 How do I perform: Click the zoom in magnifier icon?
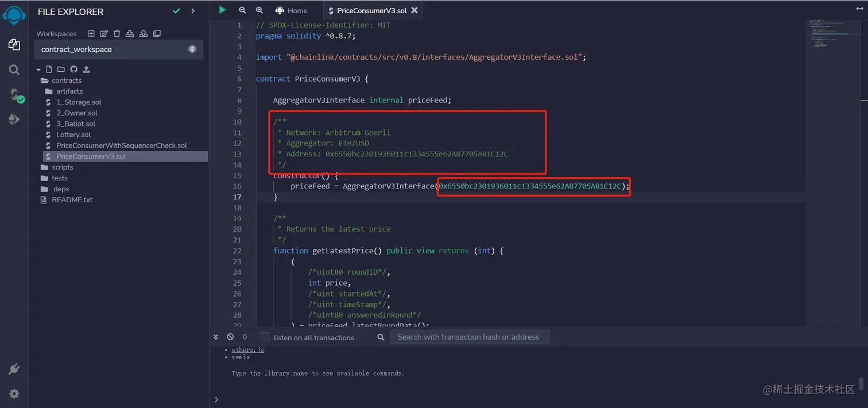(x=259, y=10)
